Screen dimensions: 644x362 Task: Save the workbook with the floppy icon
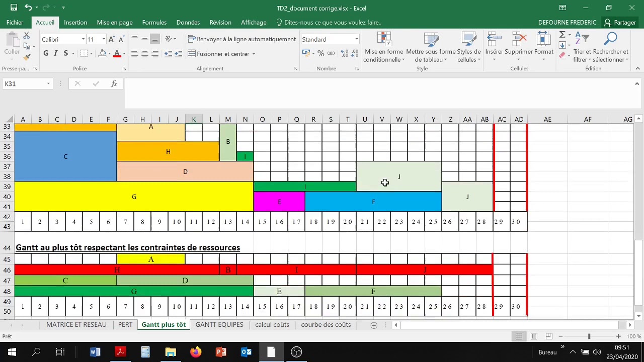click(x=14, y=8)
